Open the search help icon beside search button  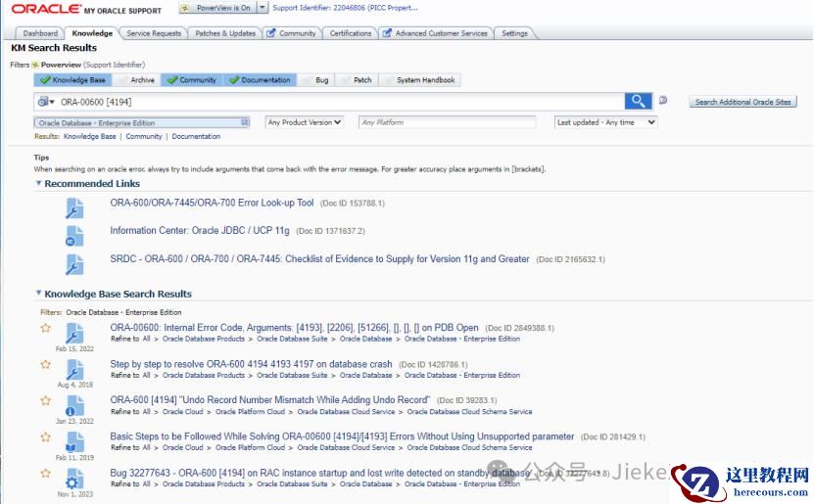coord(663,101)
